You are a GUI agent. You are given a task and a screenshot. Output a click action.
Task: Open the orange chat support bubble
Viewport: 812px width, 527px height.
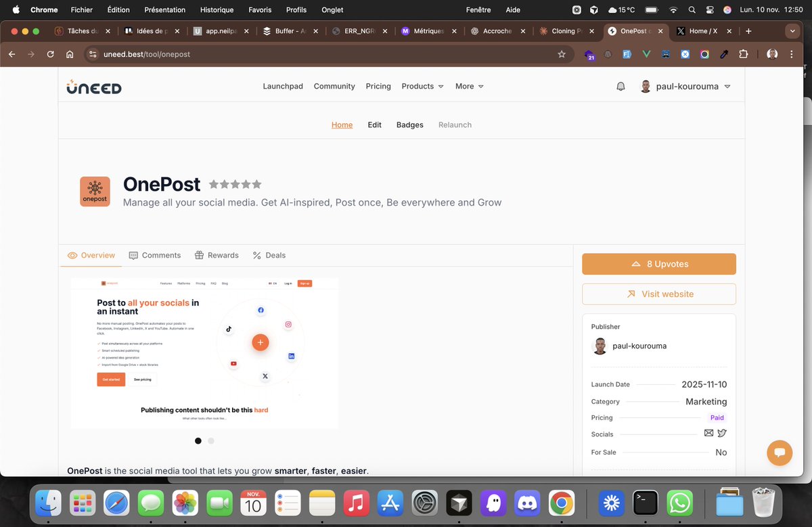(780, 453)
